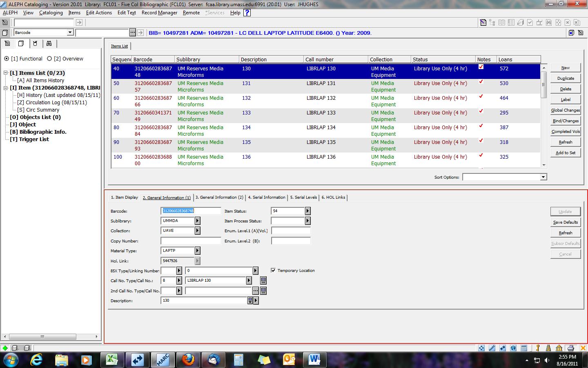Click the blue help question mark icon
588x368 pixels.
point(247,13)
